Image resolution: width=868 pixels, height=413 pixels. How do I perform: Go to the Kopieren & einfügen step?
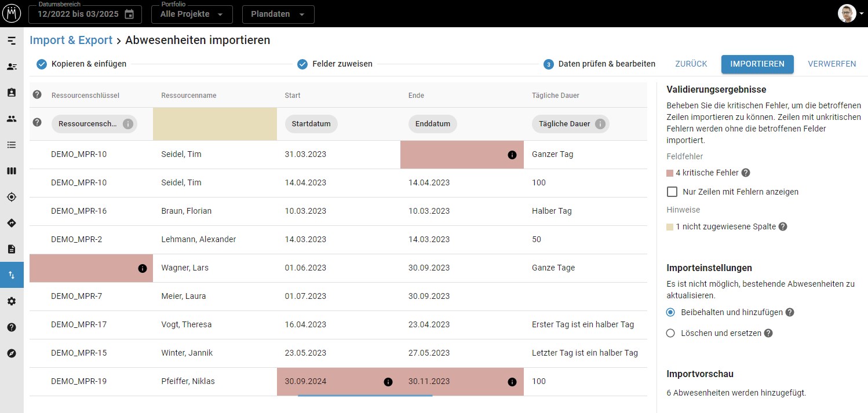(81, 64)
